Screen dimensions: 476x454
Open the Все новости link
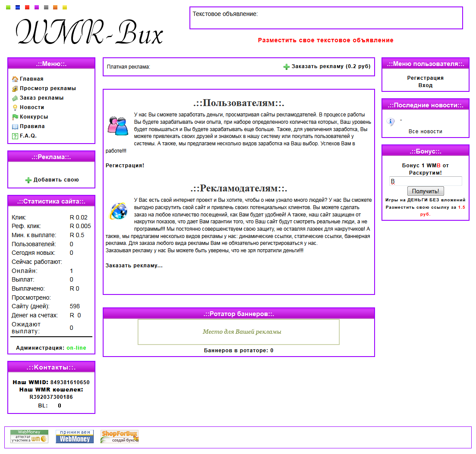click(426, 132)
